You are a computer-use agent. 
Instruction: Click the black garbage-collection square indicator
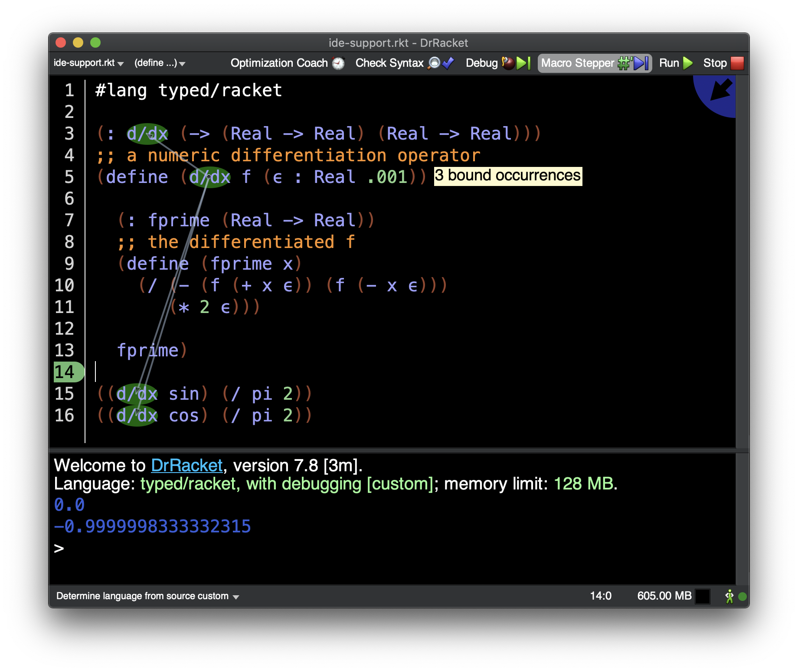703,597
